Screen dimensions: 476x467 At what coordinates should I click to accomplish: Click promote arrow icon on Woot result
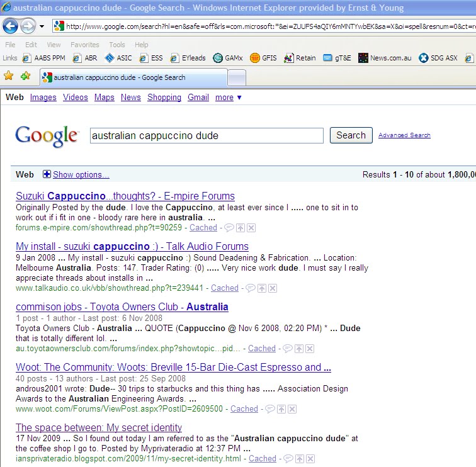pos(281,409)
